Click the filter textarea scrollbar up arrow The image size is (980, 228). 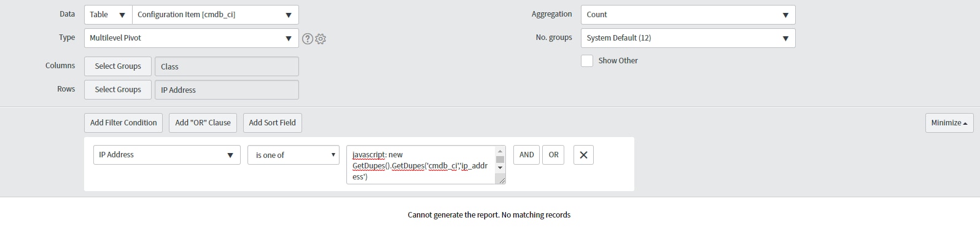coord(500,151)
